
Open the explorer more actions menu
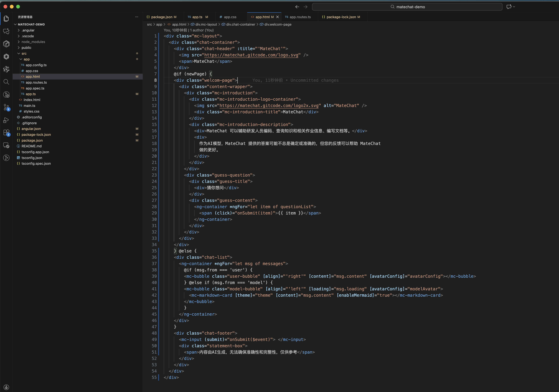click(x=137, y=17)
